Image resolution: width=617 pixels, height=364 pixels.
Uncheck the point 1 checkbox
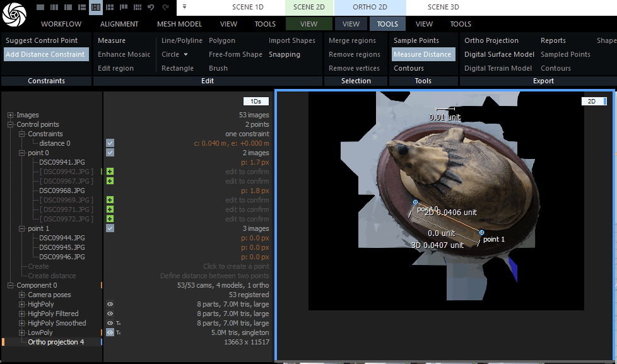coord(110,228)
